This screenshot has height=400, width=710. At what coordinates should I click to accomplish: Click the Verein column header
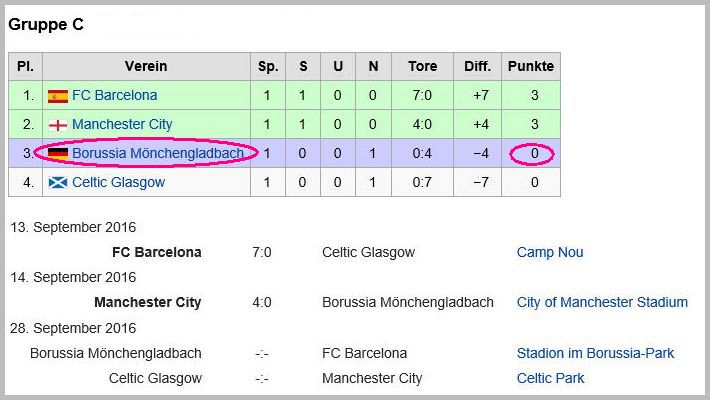coord(146,66)
